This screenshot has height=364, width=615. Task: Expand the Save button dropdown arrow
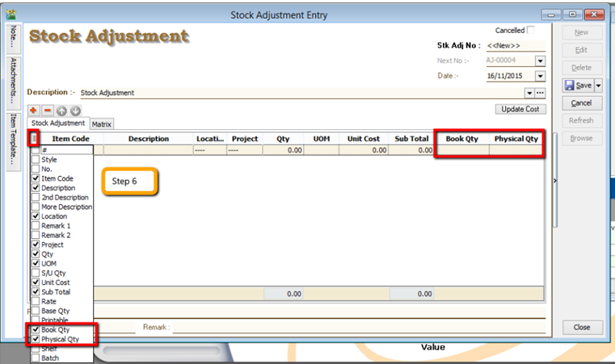(598, 86)
